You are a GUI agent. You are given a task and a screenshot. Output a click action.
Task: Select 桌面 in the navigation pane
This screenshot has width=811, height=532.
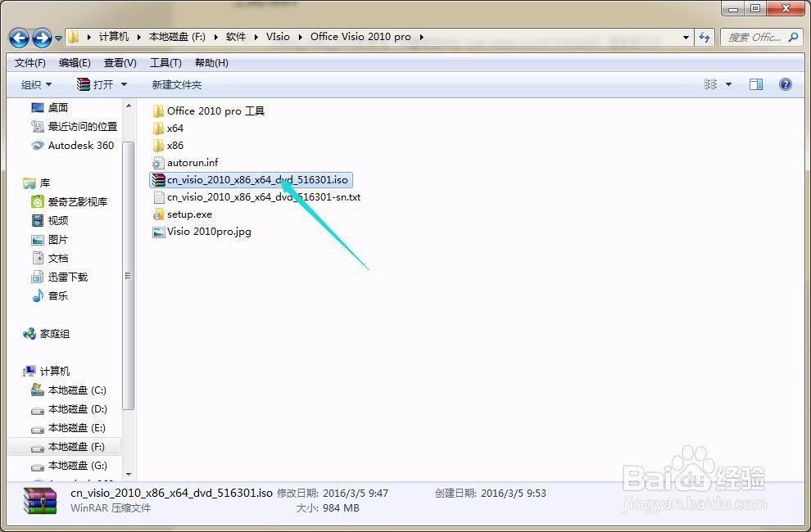[x=50, y=107]
